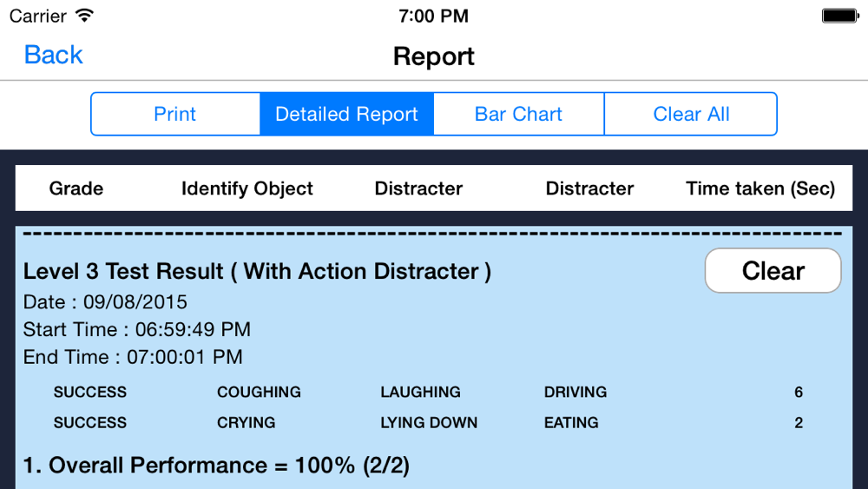The width and height of the screenshot is (868, 489).
Task: Open the Bar Chart view
Action: pyautogui.click(x=519, y=114)
